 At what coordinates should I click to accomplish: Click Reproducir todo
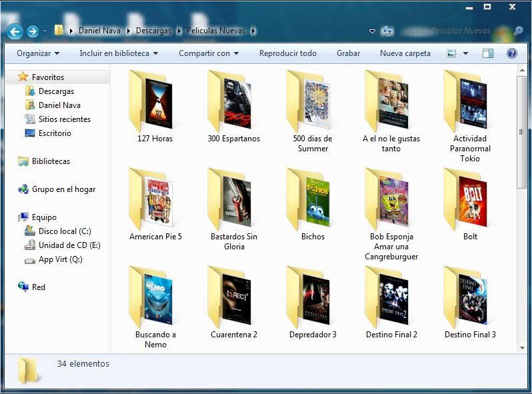(288, 53)
